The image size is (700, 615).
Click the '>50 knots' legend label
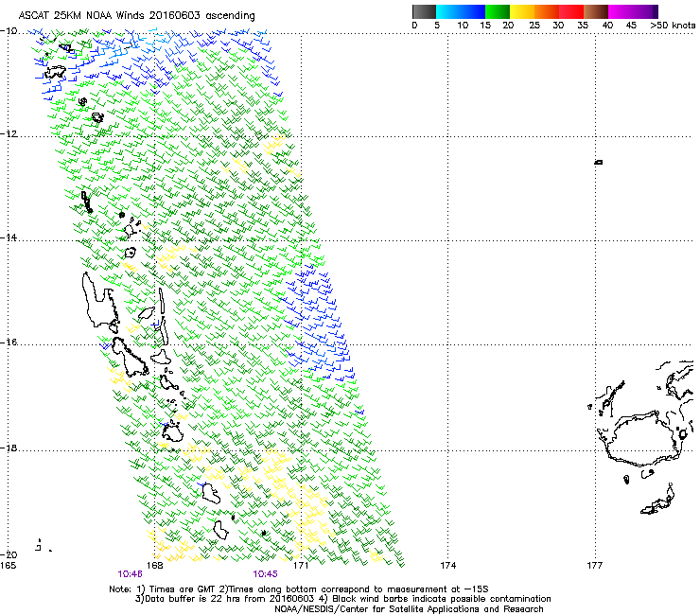pyautogui.click(x=673, y=25)
